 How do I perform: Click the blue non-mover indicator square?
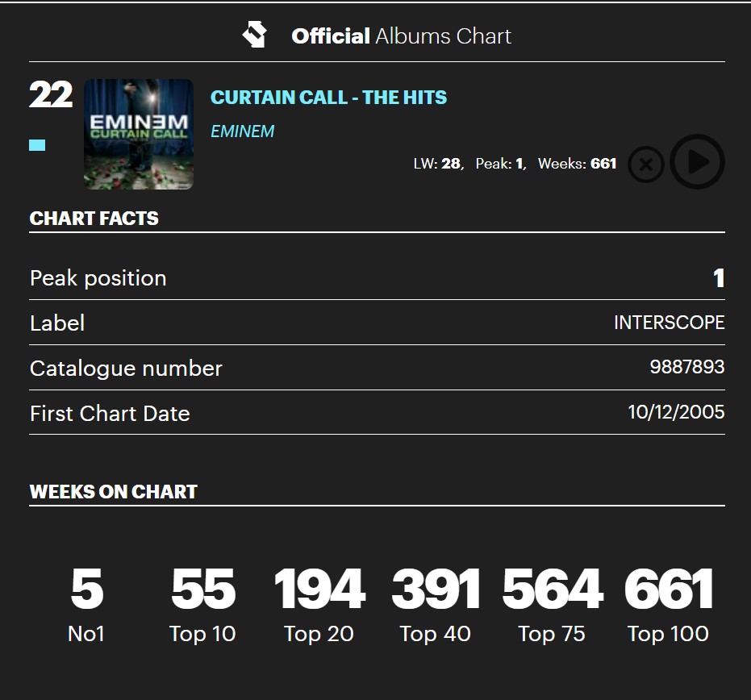pos(37,145)
